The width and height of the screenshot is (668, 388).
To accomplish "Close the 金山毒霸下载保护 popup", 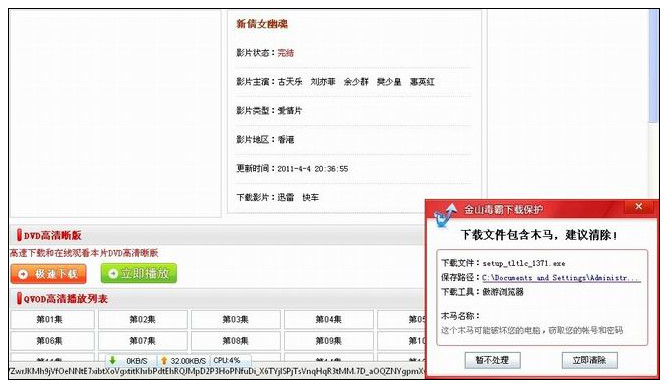I will click(x=639, y=207).
